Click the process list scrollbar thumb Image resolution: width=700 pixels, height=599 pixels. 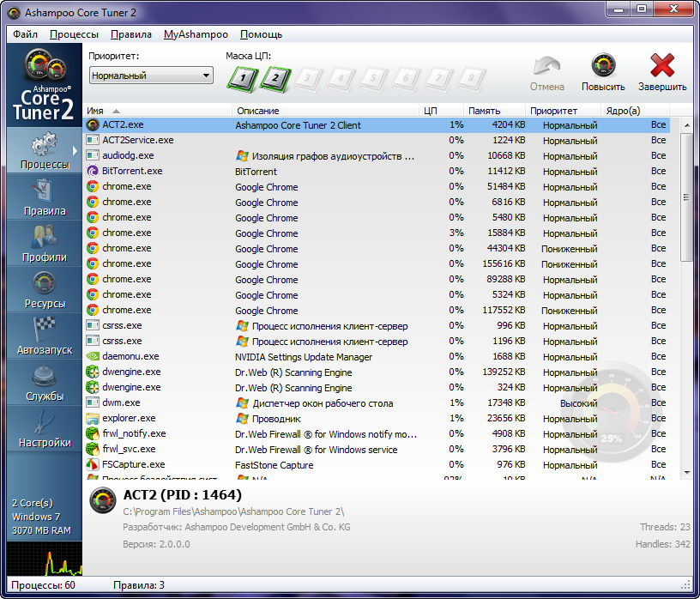point(686,197)
